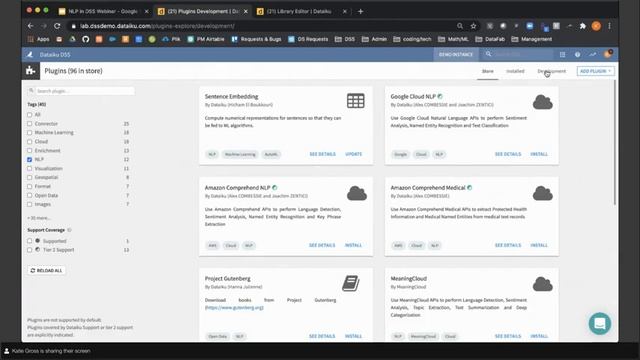Click the Dataiku DSS bird logo
This screenshot has height=360, width=640.
30,54
